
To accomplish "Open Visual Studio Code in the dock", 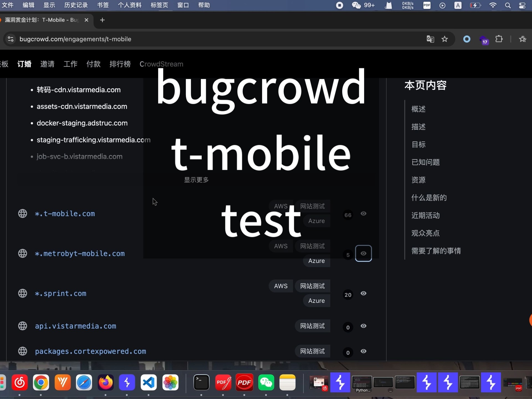I will pos(149,383).
